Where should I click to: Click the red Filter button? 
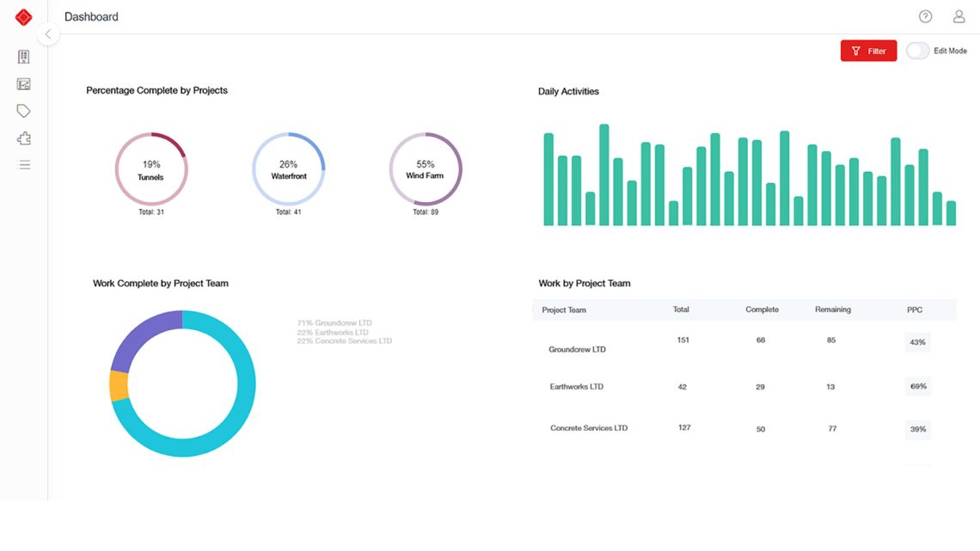[x=868, y=51]
